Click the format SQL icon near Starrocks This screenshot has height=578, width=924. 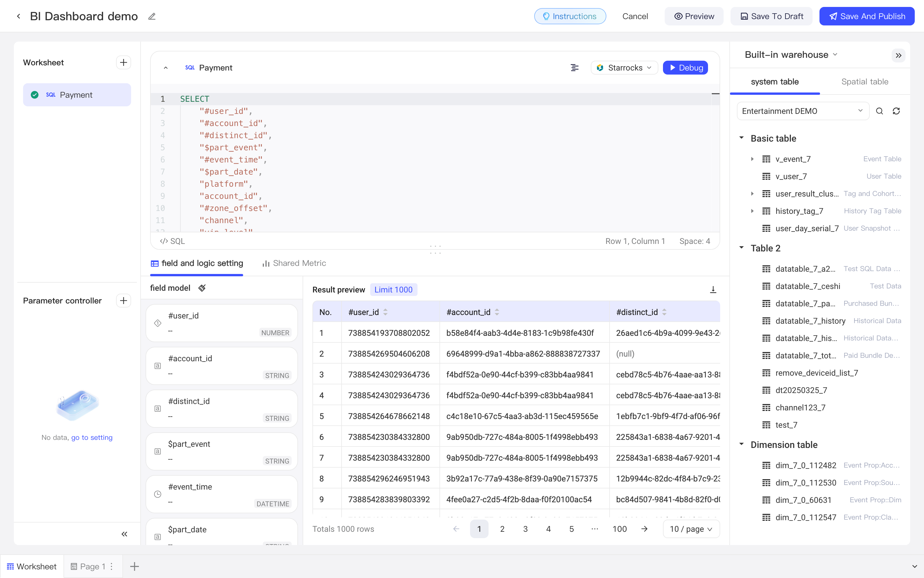(x=574, y=68)
